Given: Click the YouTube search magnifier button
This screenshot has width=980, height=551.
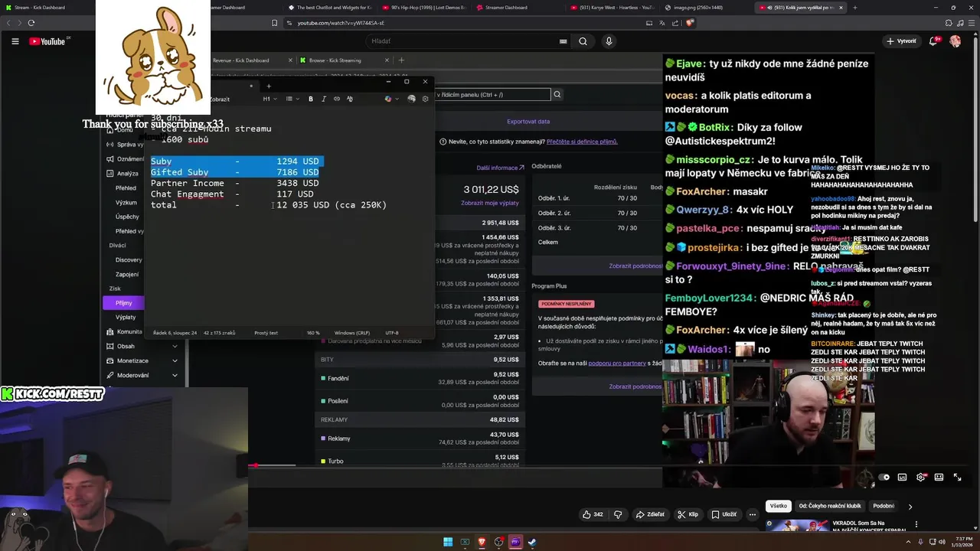Looking at the screenshot, I should pyautogui.click(x=583, y=41).
